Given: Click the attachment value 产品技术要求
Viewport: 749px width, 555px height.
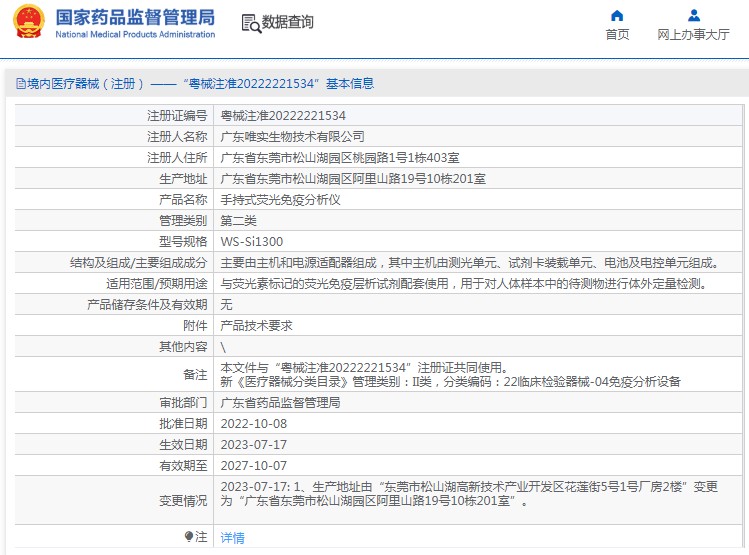Looking at the screenshot, I should [256, 326].
